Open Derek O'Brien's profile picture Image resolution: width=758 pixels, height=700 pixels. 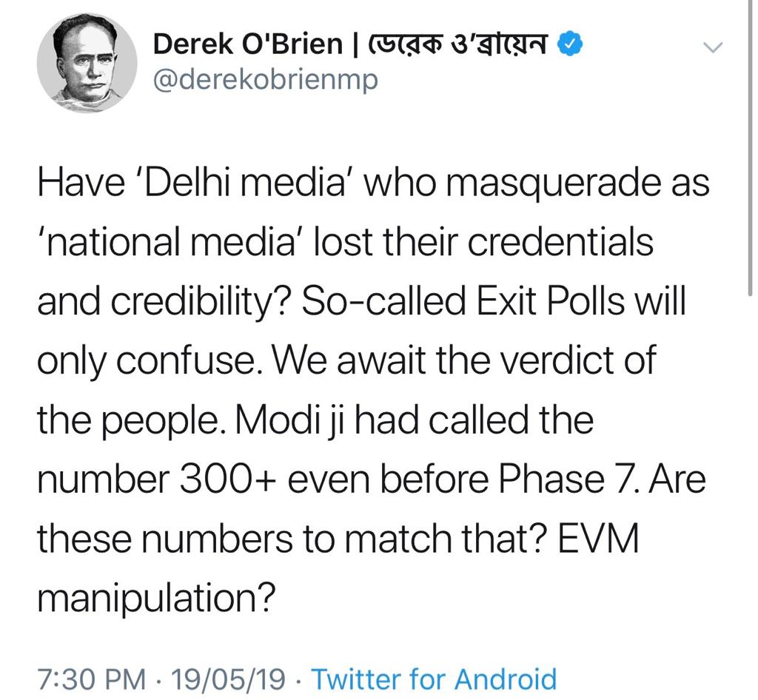(87, 63)
